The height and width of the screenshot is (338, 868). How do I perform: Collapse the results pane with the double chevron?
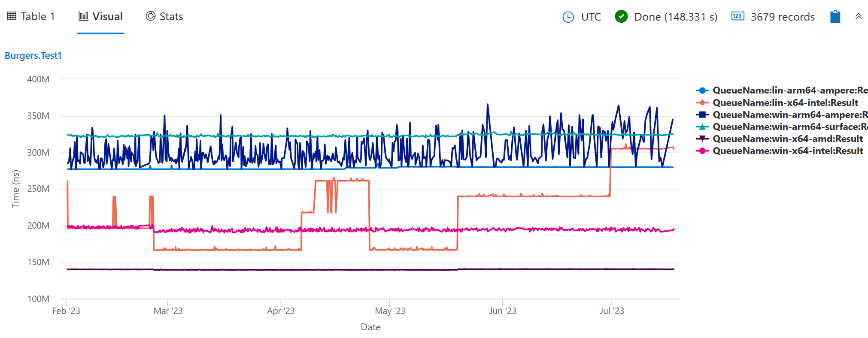pos(859,16)
